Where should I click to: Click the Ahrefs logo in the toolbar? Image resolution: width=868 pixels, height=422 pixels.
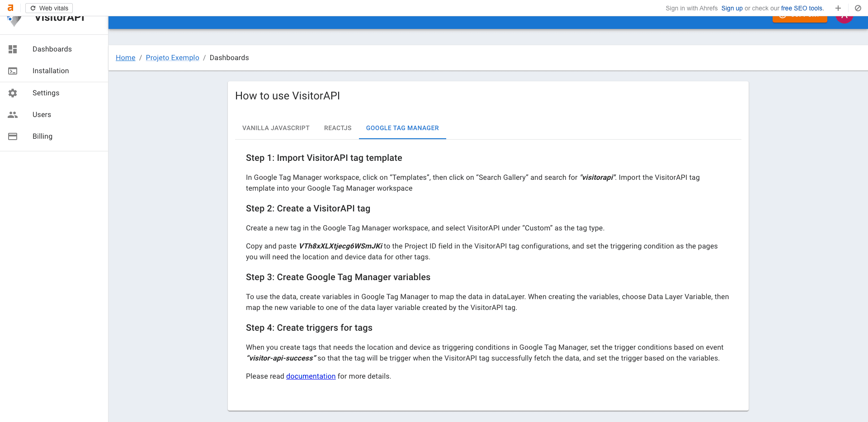(10, 8)
